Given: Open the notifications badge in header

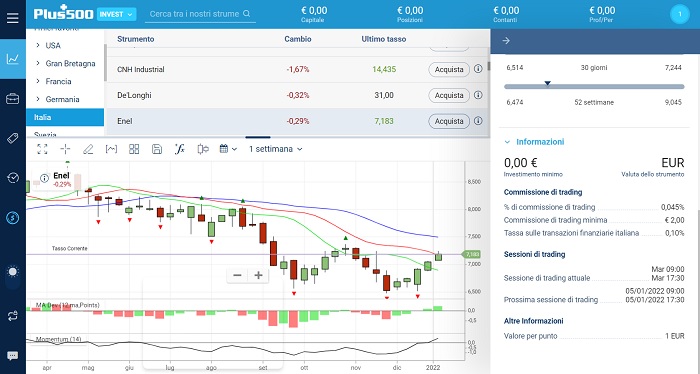Looking at the screenshot, I should [680, 14].
